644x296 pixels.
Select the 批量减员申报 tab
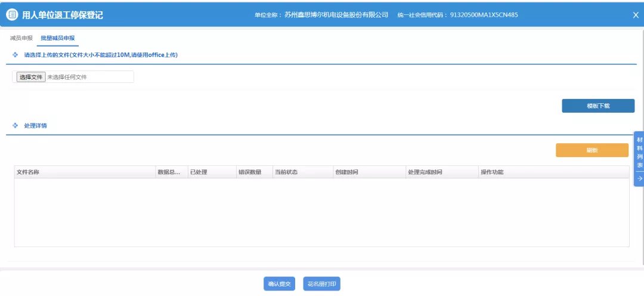[58, 38]
